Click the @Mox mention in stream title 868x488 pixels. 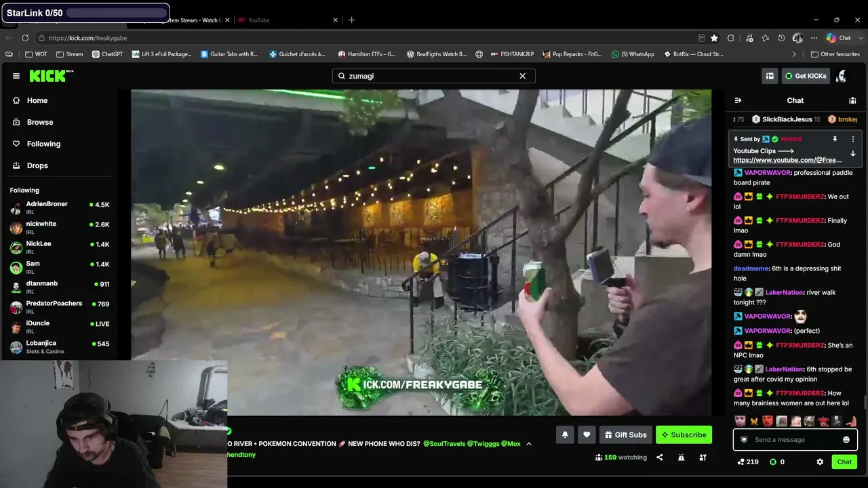click(x=511, y=444)
